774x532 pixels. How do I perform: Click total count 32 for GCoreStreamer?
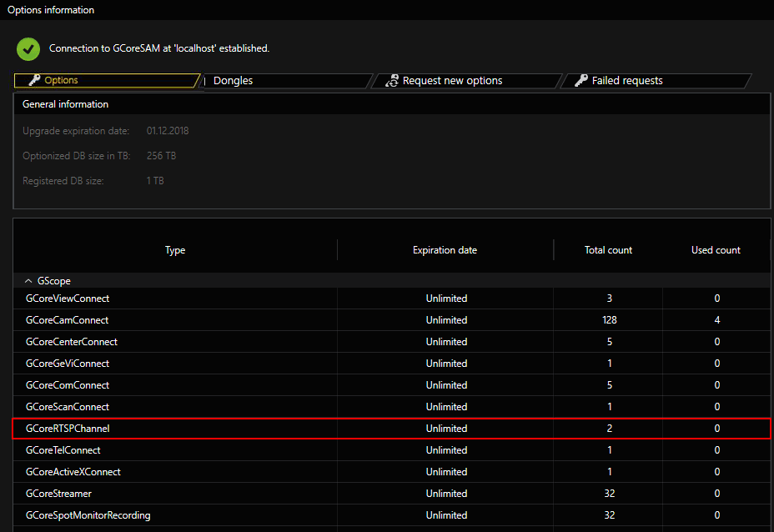[609, 494]
